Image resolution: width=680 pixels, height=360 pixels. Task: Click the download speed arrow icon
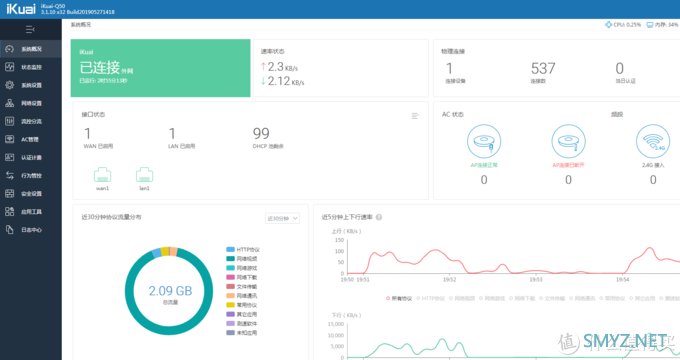click(263, 81)
